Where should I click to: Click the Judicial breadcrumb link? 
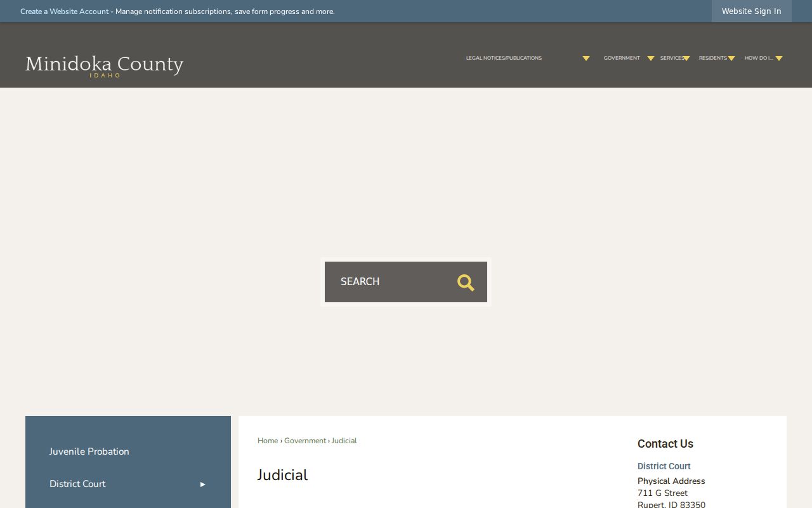(x=344, y=441)
